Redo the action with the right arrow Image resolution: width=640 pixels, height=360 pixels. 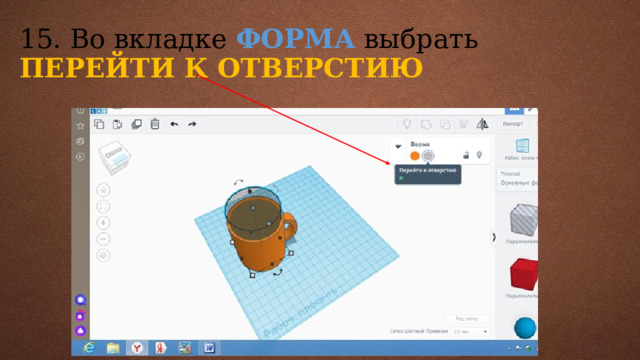tap(192, 124)
